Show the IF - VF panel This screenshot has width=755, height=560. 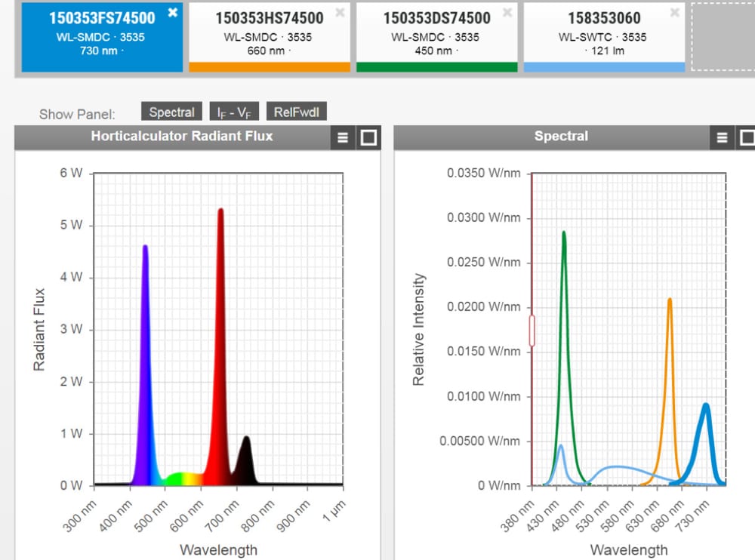coord(233,112)
